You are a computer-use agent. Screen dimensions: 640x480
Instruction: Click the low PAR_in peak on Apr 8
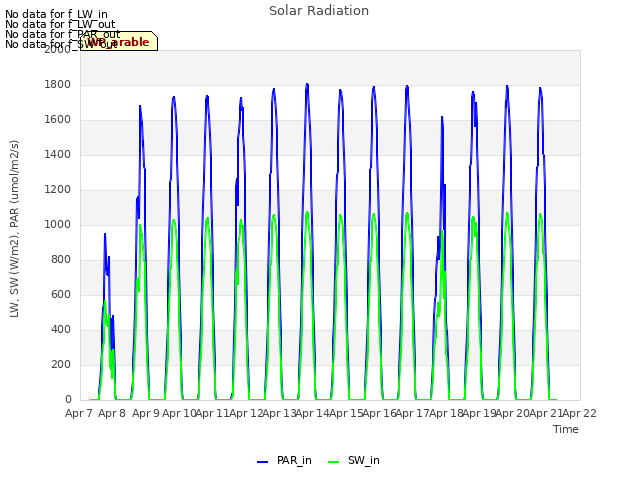[105, 234]
